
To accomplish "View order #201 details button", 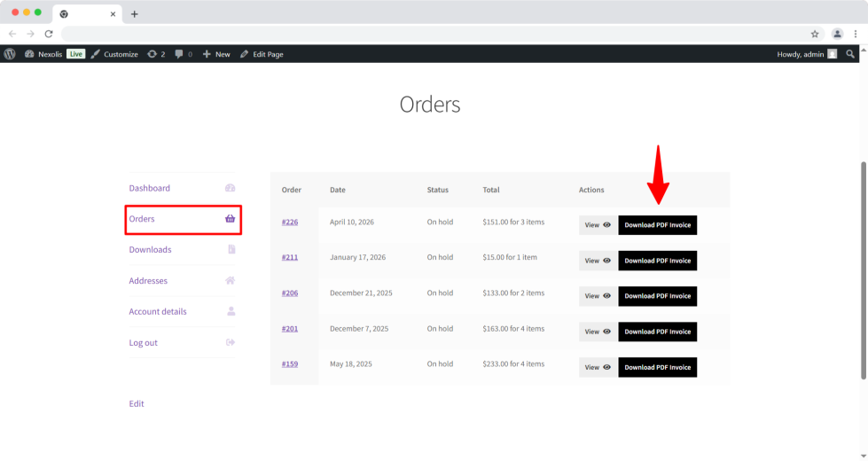I will (x=598, y=332).
